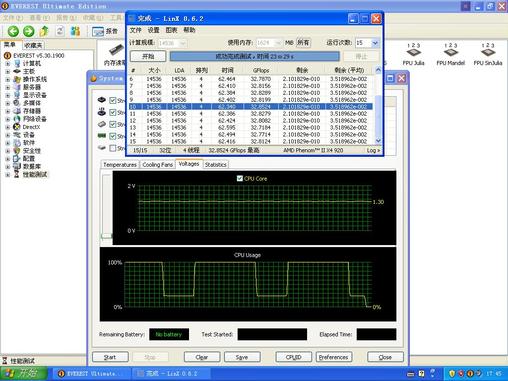Toggle stress checkbox beside FPU icon
This screenshot has height=381, width=508.
point(113,112)
